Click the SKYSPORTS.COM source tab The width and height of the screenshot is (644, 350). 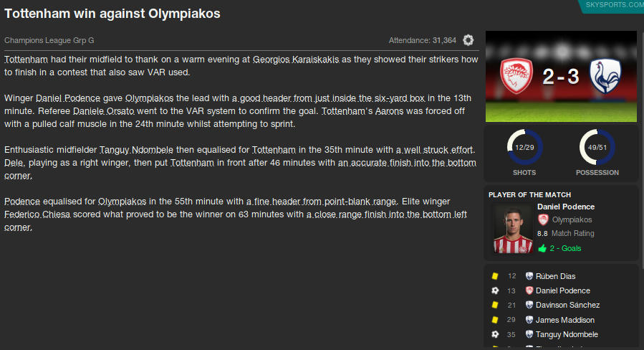click(x=614, y=5)
